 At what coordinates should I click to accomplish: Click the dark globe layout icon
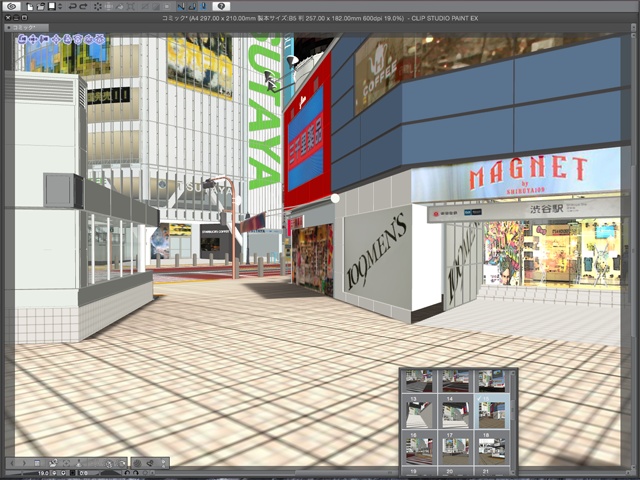137,463
